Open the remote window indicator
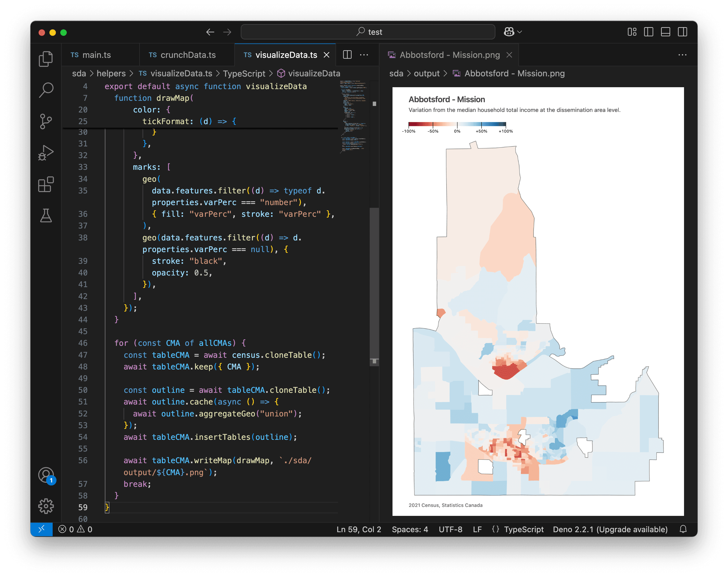728x577 pixels. (x=42, y=529)
